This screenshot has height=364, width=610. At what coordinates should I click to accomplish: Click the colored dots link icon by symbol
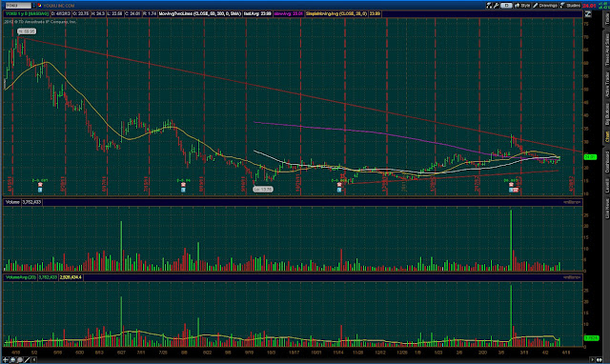click(40, 6)
